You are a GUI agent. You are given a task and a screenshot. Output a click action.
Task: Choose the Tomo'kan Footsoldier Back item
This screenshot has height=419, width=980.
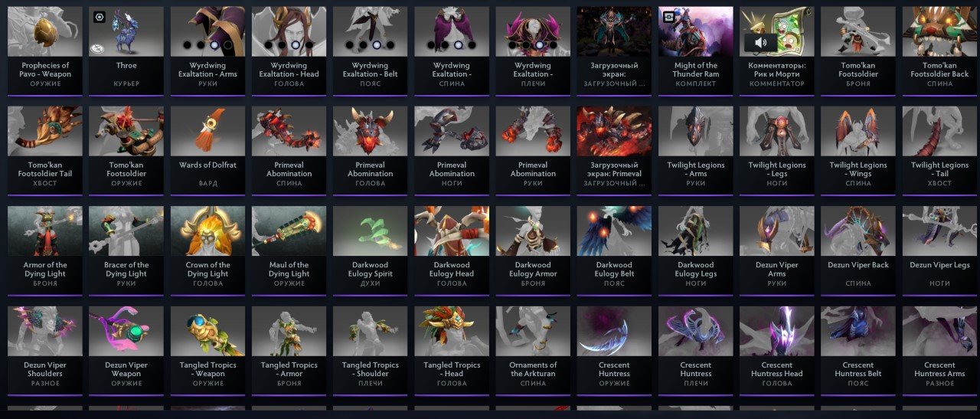tap(939, 50)
